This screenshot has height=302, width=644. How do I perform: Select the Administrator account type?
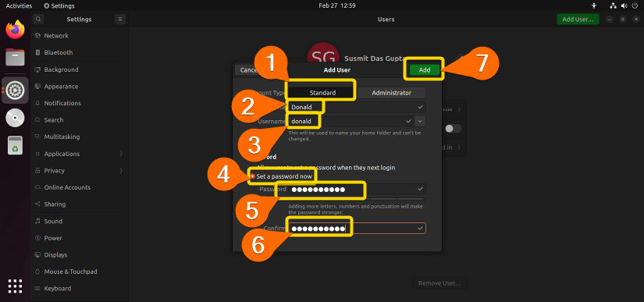point(391,93)
